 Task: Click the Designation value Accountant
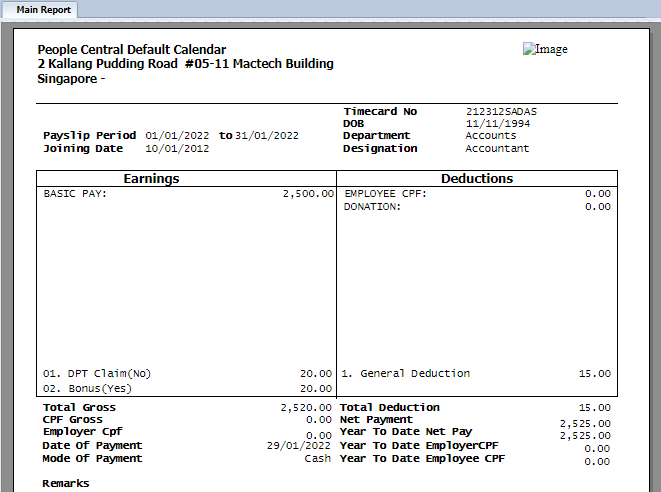[497, 148]
